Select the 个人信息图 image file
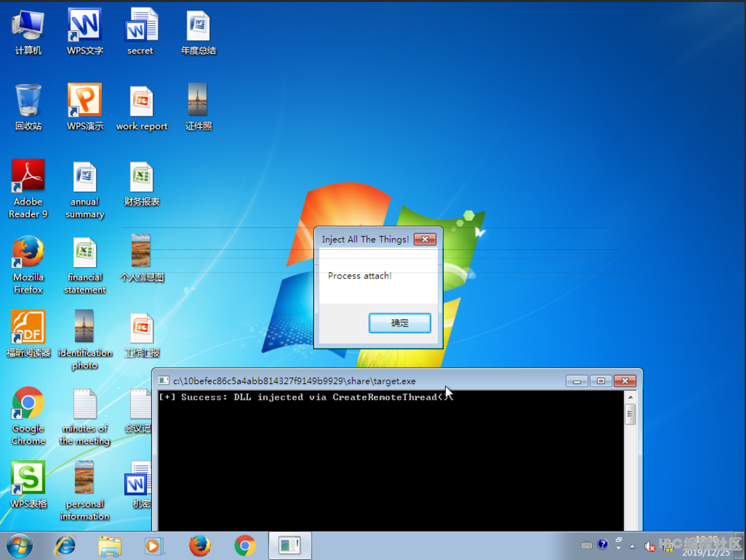The image size is (746, 560). pos(142,258)
